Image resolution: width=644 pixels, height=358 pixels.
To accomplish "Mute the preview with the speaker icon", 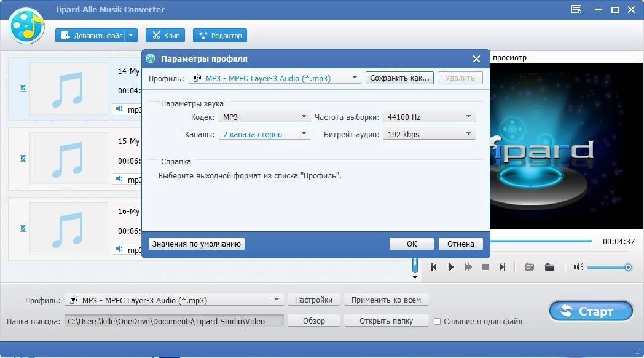I will [x=578, y=267].
